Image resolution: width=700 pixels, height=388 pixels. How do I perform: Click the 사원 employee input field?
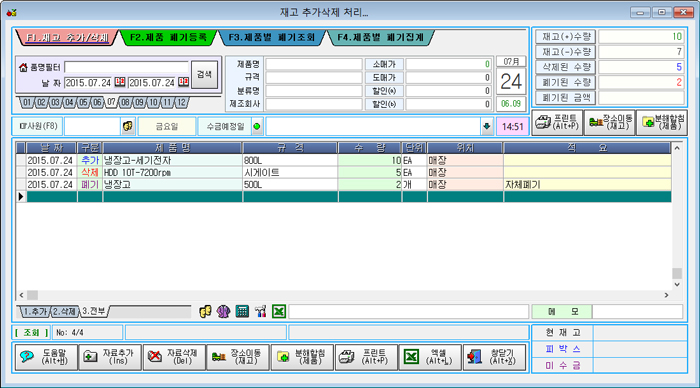coord(92,126)
